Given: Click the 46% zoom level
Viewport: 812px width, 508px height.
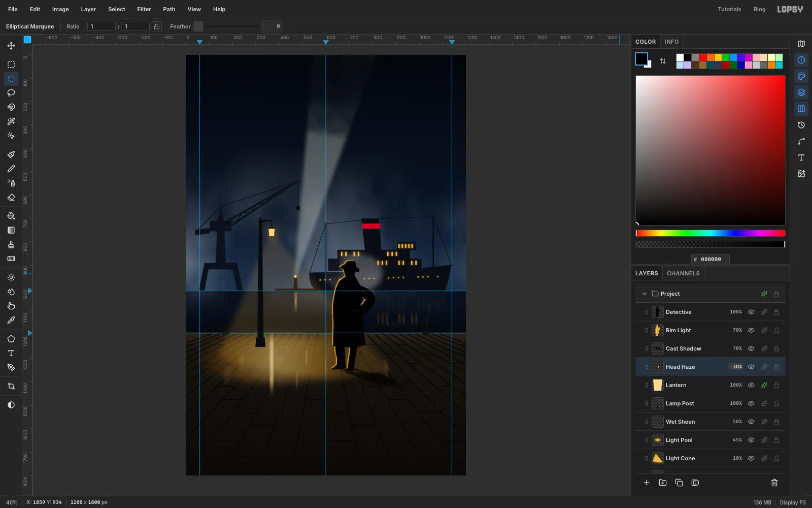Looking at the screenshot, I should click(x=12, y=502).
